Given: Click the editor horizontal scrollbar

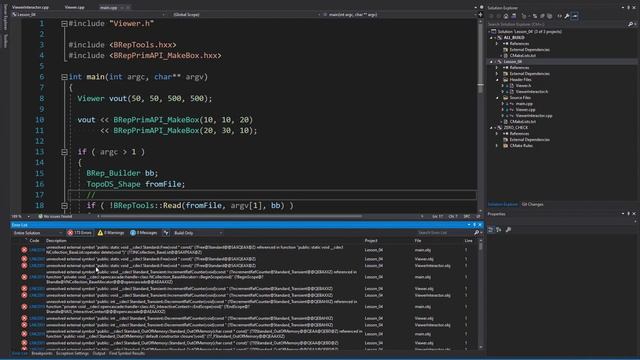Looking at the screenshot, I should click(x=259, y=217).
